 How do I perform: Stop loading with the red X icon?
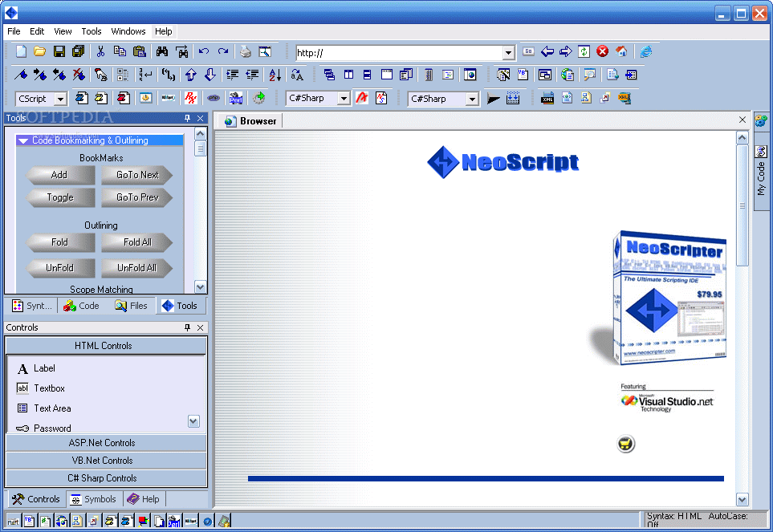tap(603, 51)
